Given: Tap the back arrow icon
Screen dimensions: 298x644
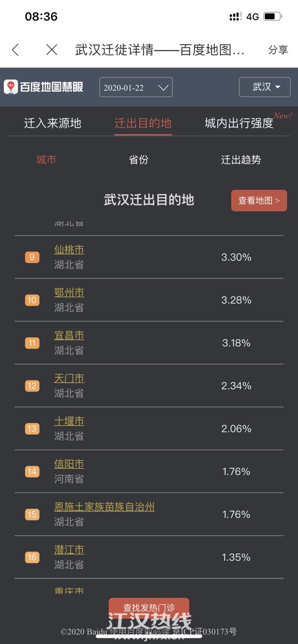Looking at the screenshot, I should click(x=15, y=50).
